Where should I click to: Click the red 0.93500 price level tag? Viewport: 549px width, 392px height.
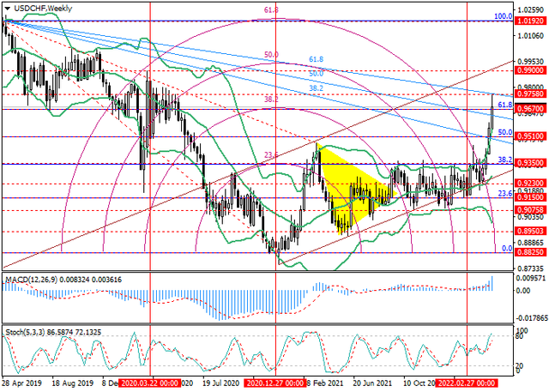click(530, 163)
